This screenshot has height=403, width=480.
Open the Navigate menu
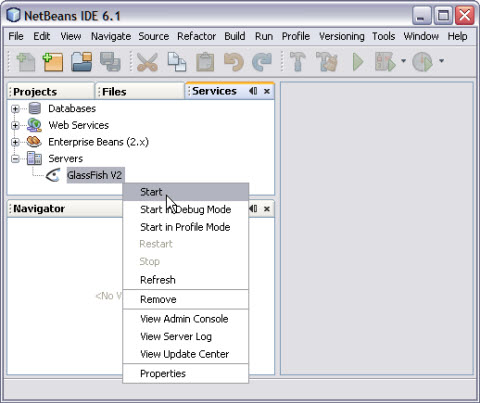point(111,36)
